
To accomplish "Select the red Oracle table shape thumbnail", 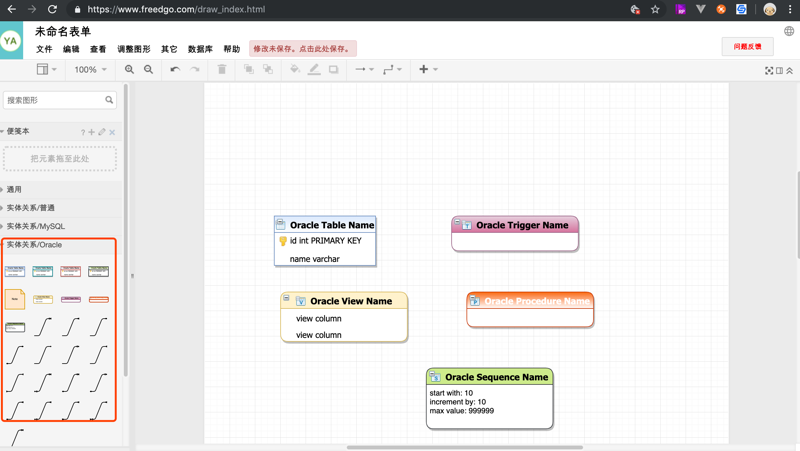I will [70, 271].
